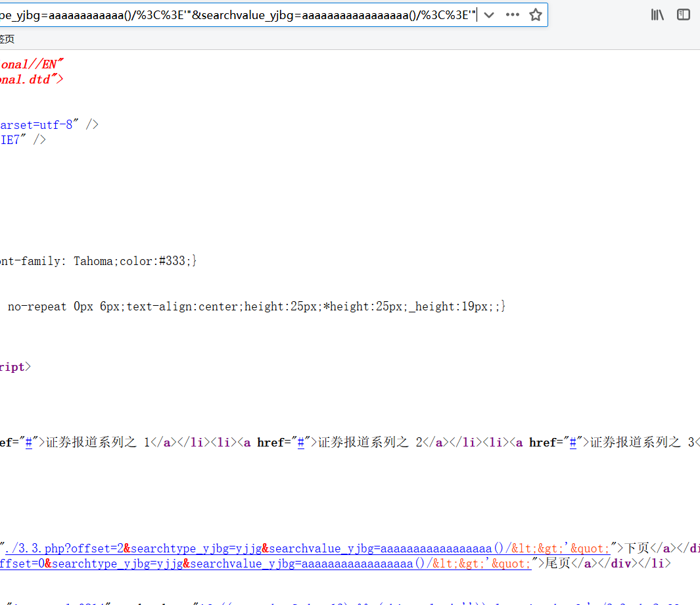Image resolution: width=700 pixels, height=605 pixels.
Task: Click the # link before 证券报道系列之 2
Action: point(301,443)
